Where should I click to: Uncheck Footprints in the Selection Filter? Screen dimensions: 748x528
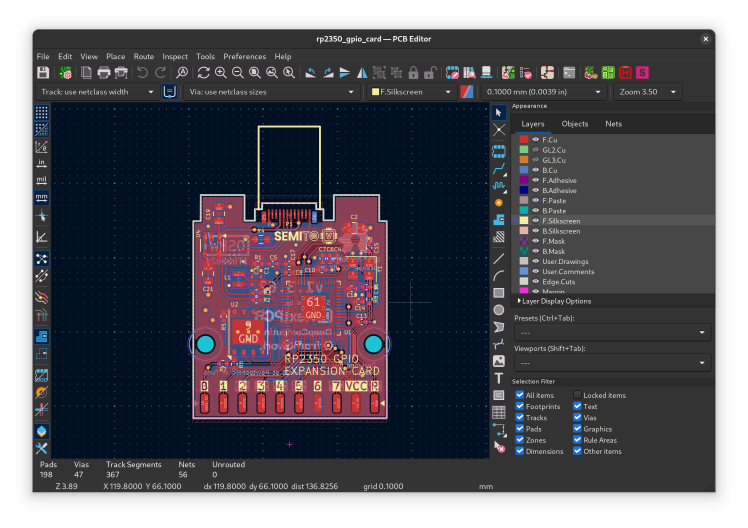pos(520,407)
